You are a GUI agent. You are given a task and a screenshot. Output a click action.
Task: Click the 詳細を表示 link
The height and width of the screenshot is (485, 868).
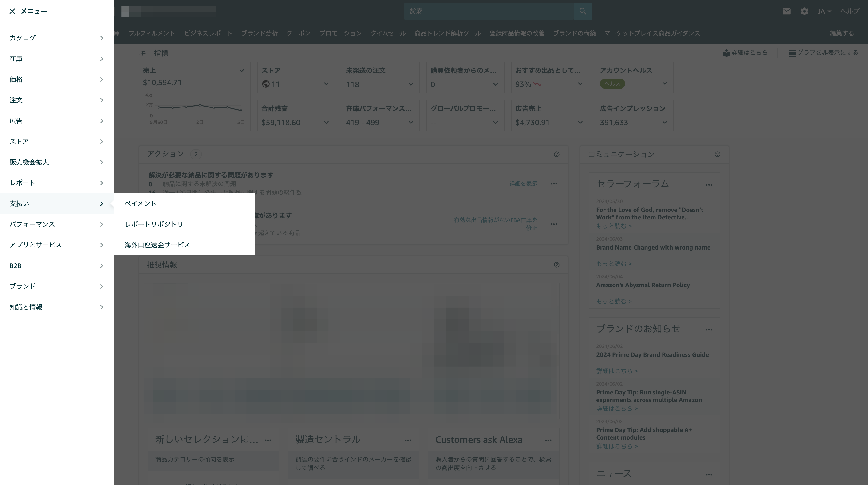(x=523, y=183)
